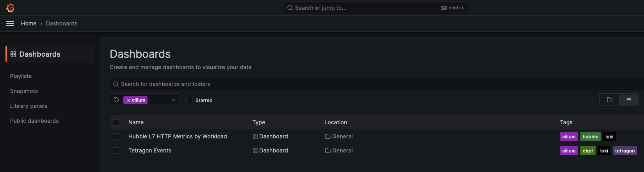The image size is (644, 172).
Task: Click the Dashboards grid icon in sidebar
Action: 13,54
